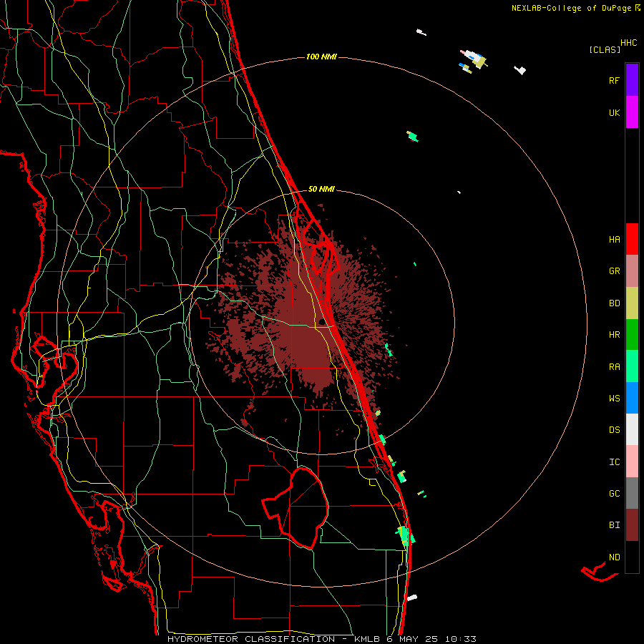The height and width of the screenshot is (644, 644).
Task: Click the ND black legend swatch
Action: 632,557
